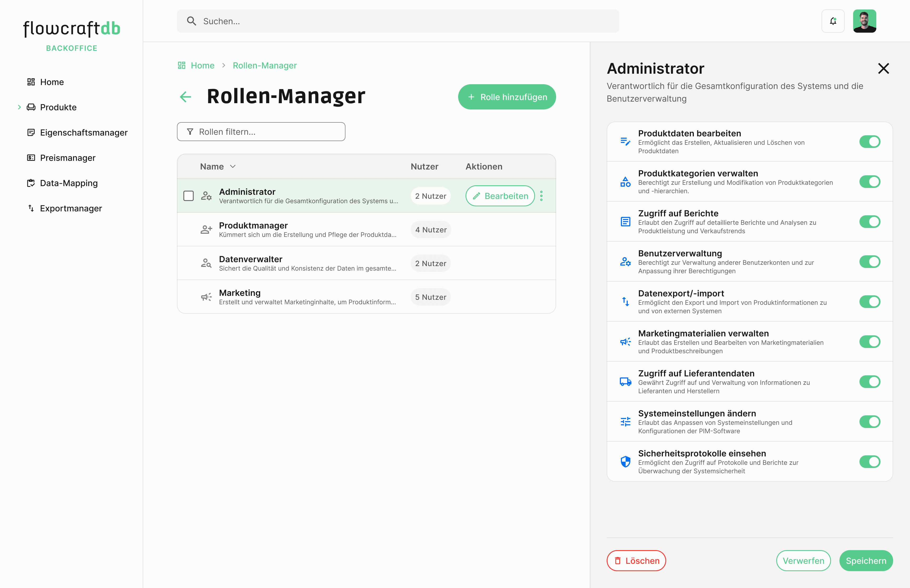Check the Administrator row checkbox
The image size is (910, 588).
pyautogui.click(x=189, y=196)
